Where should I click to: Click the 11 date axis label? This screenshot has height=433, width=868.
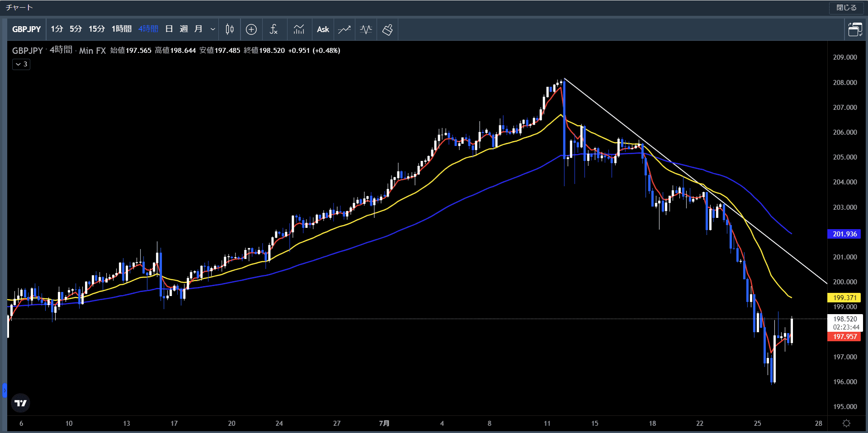(x=547, y=424)
